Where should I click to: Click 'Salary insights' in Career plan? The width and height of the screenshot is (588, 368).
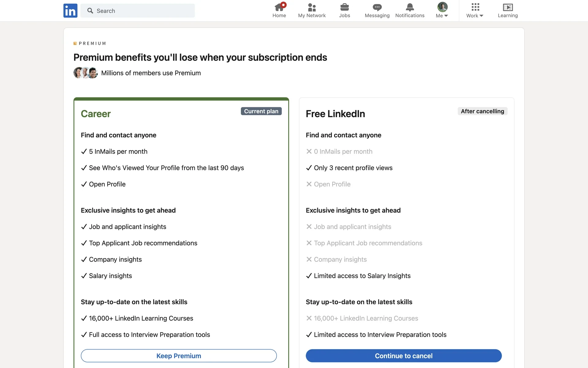click(x=110, y=276)
